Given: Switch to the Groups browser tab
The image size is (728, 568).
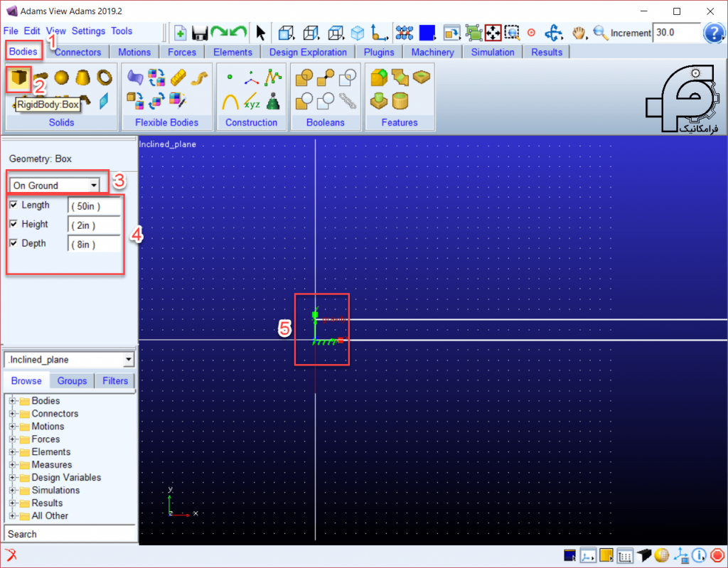Looking at the screenshot, I should [x=72, y=381].
